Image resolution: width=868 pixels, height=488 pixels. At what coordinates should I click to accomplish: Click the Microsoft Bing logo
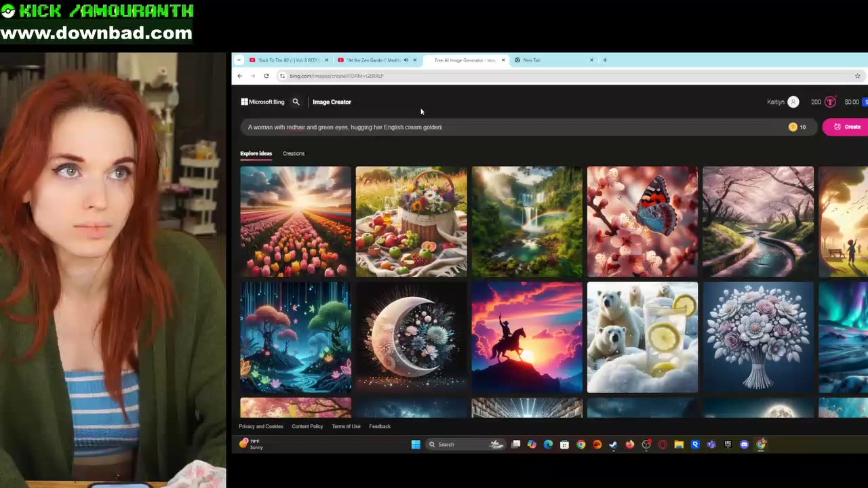(x=262, y=102)
